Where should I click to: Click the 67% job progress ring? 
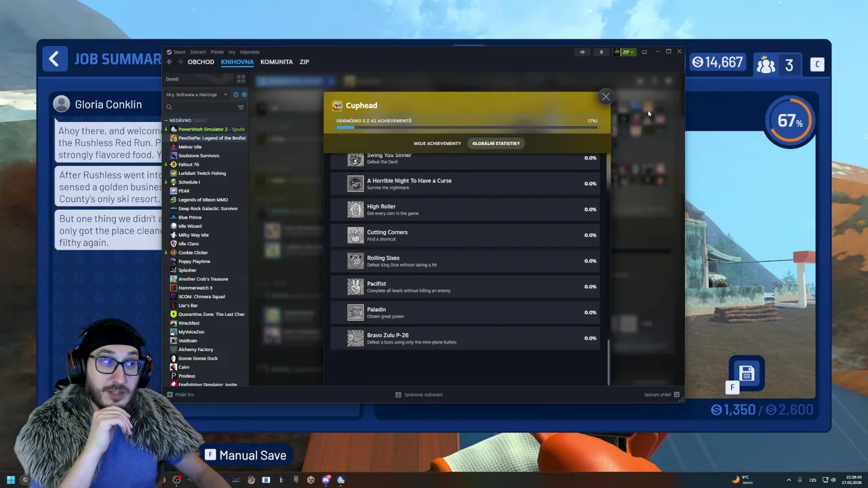coord(789,121)
